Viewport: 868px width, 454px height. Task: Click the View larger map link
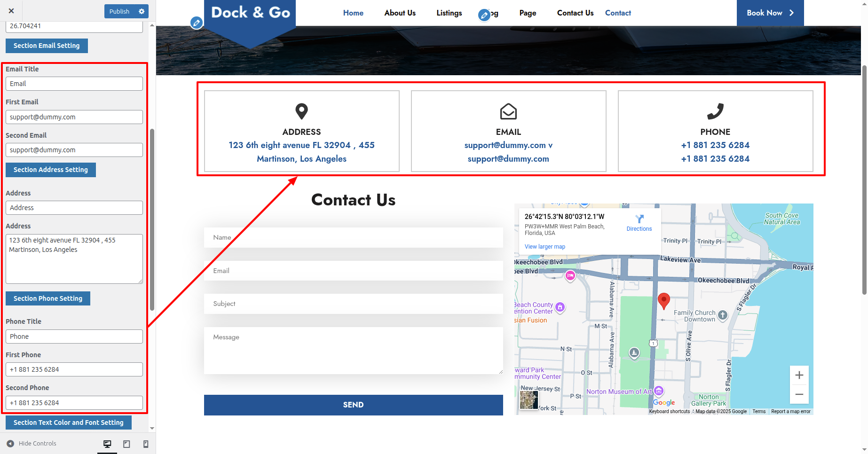[544, 247]
